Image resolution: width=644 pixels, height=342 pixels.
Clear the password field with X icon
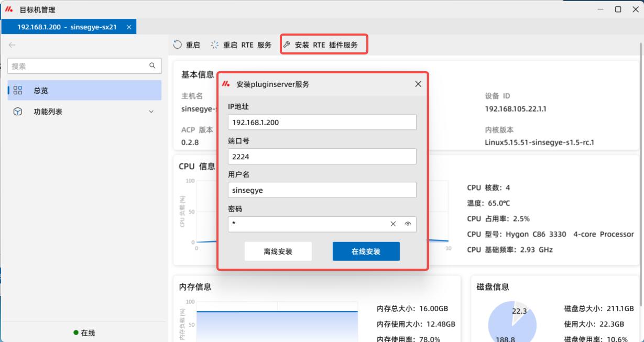coord(393,224)
